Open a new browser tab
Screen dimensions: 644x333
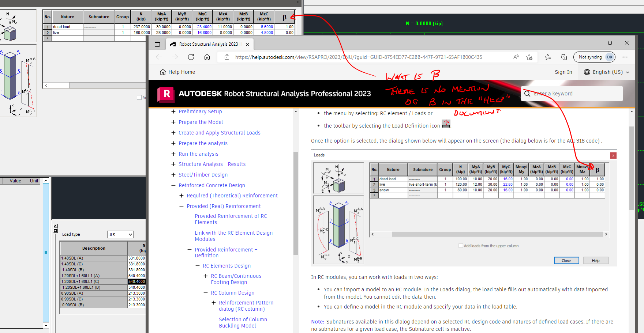[x=260, y=44]
